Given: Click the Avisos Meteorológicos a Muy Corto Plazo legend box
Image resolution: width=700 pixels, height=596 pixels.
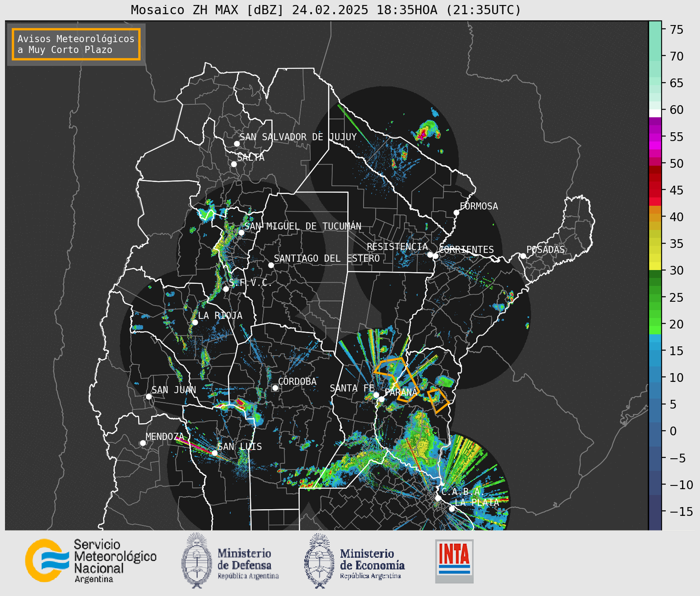Looking at the screenshot, I should coord(76,44).
